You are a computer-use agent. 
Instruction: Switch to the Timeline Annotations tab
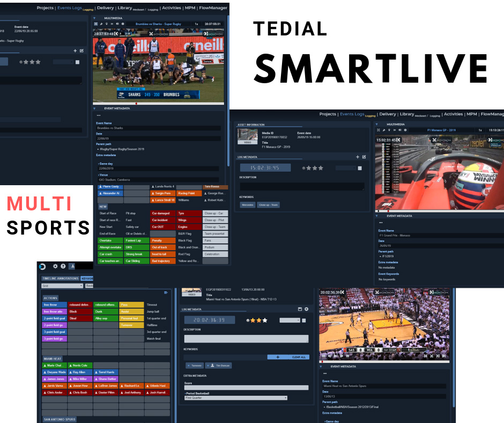click(61, 279)
